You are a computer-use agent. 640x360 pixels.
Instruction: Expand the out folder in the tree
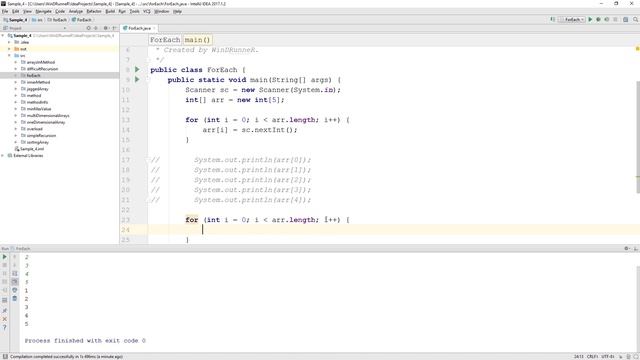point(9,49)
